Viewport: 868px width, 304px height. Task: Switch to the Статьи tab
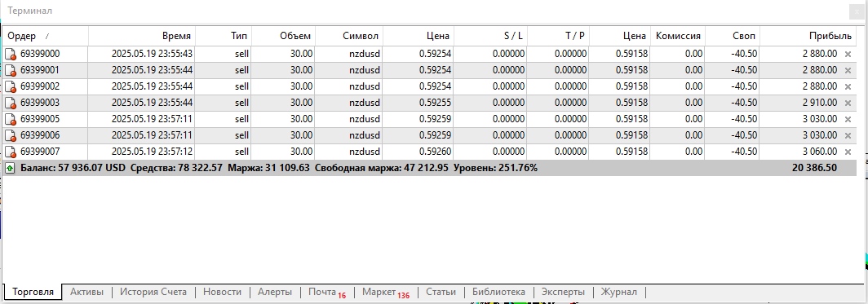click(x=441, y=292)
